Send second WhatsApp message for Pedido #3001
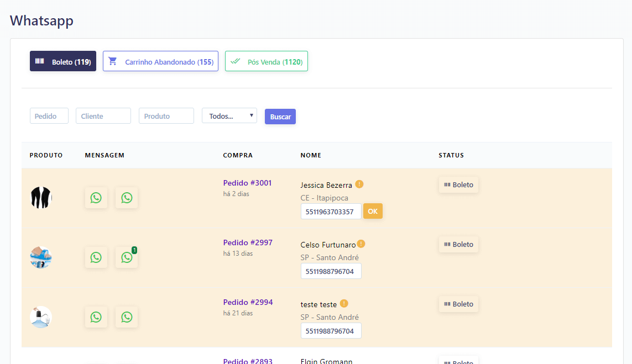 point(127,198)
